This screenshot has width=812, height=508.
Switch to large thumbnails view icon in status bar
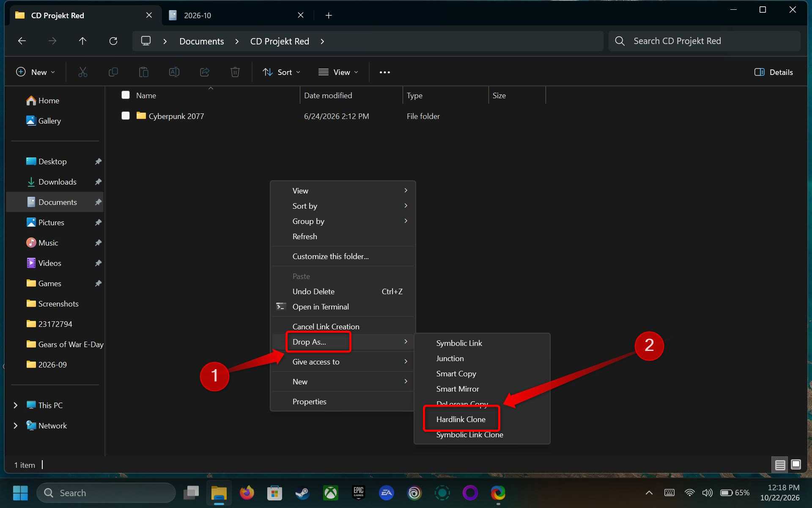tap(796, 464)
